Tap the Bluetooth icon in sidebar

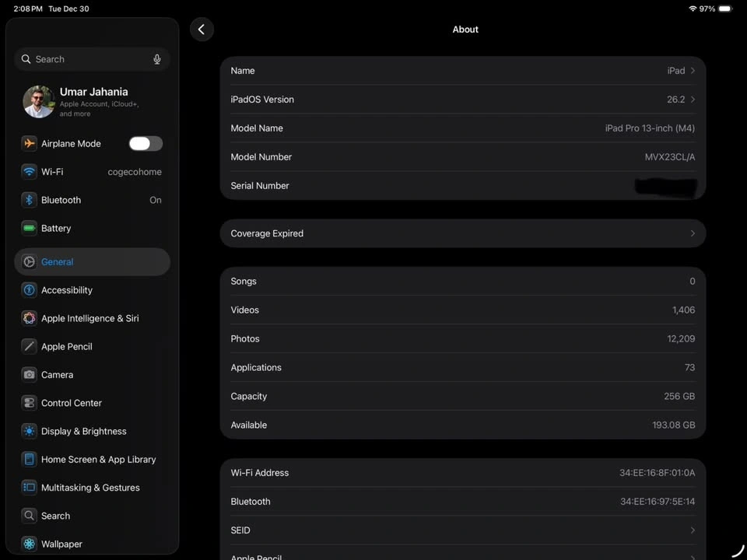click(x=29, y=200)
